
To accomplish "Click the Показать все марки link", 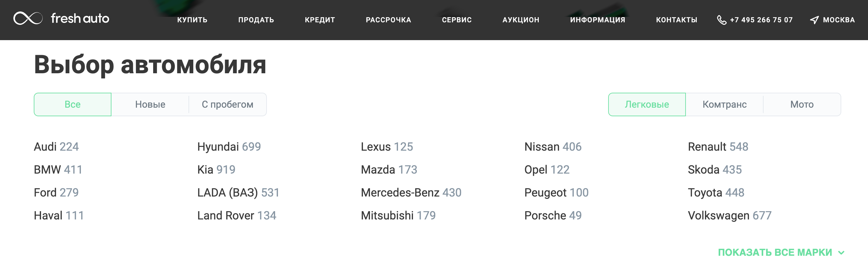I will point(775,253).
